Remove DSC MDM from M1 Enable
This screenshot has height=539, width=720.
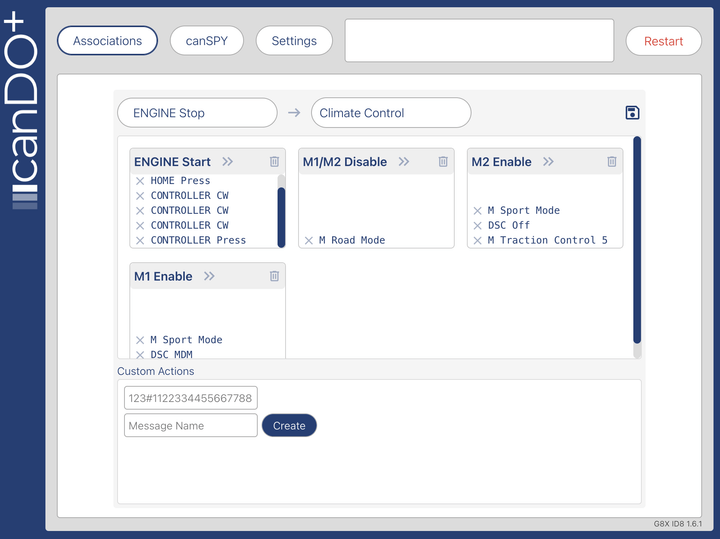pyautogui.click(x=140, y=355)
